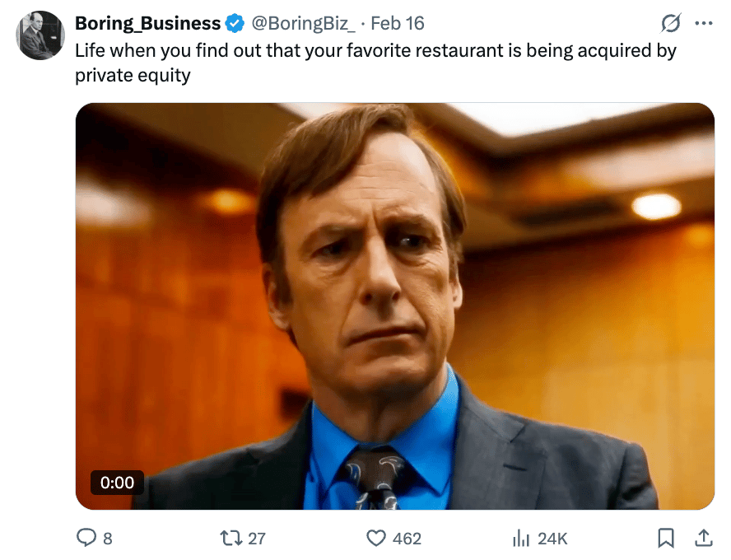This screenshot has width=731, height=560.
Task: Repost using the retweet arrows icon
Action: tap(232, 538)
